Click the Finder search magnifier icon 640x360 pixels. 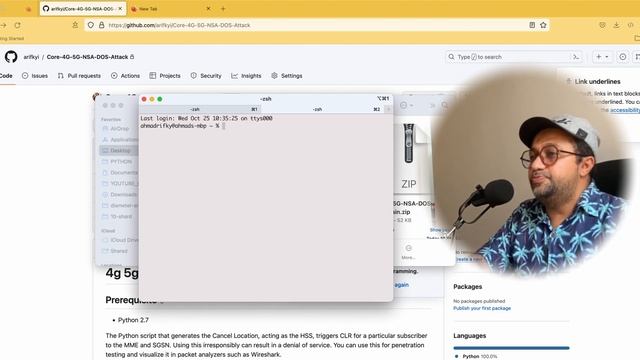coord(445,105)
